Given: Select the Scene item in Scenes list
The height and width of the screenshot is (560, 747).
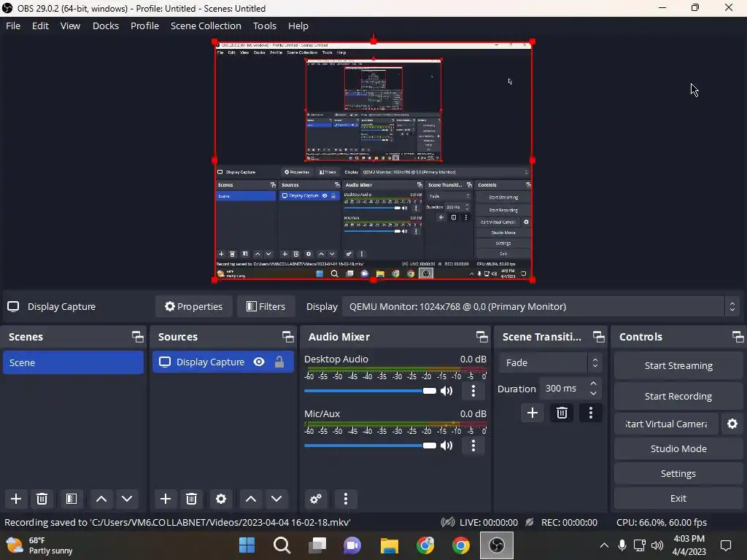Looking at the screenshot, I should (x=73, y=362).
